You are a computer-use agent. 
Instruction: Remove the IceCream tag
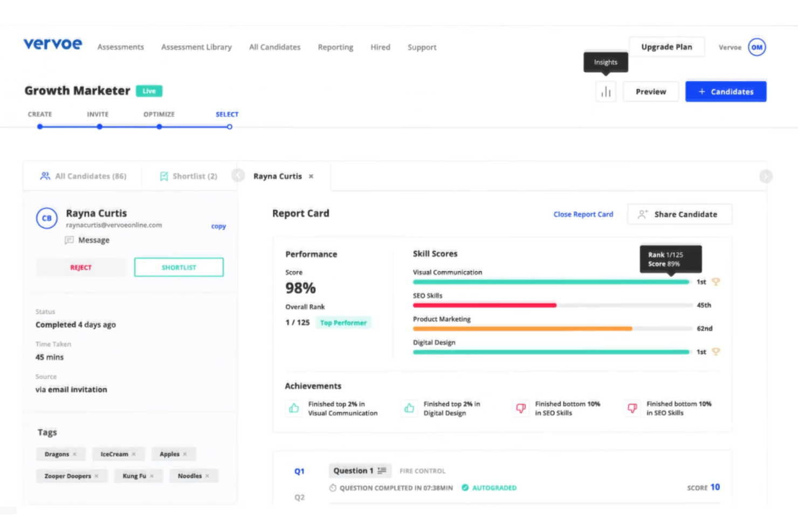(x=134, y=454)
